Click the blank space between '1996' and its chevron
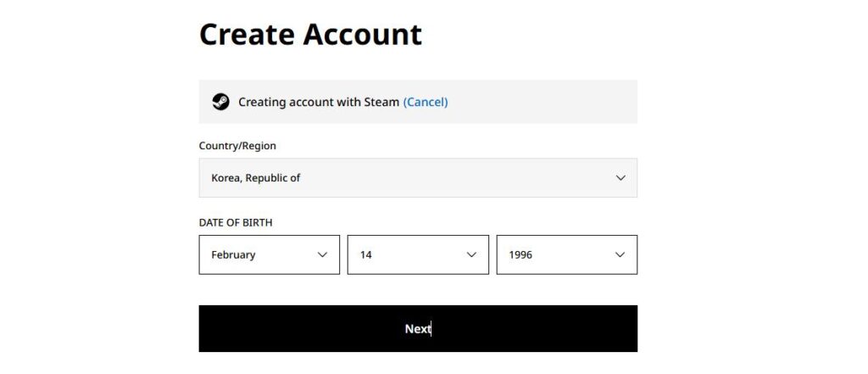868x374 pixels. pyautogui.click(x=572, y=254)
